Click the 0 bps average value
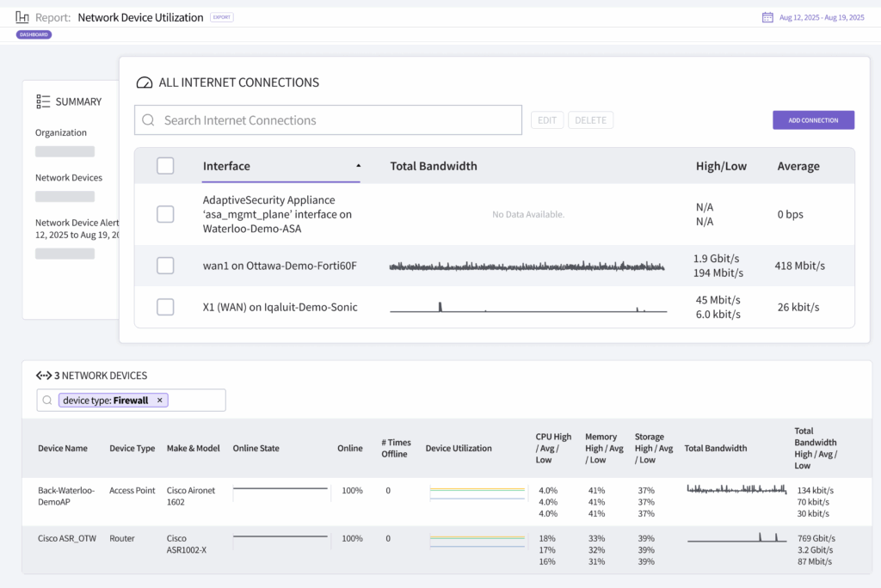This screenshot has width=881, height=588. click(x=791, y=214)
